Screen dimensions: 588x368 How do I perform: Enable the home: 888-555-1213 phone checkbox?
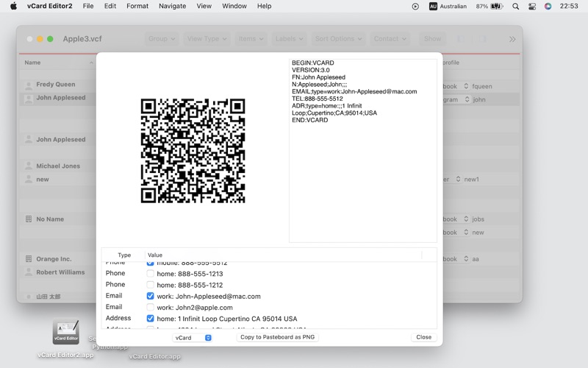pos(150,273)
